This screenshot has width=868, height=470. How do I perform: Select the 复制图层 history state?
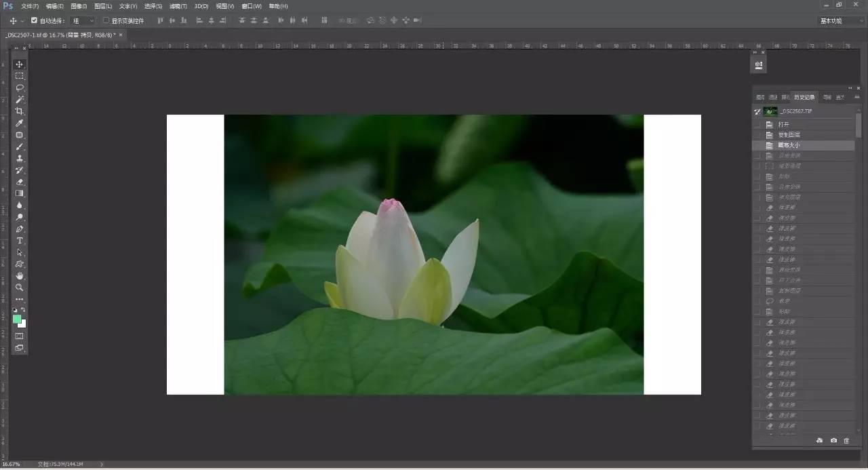[789, 135]
